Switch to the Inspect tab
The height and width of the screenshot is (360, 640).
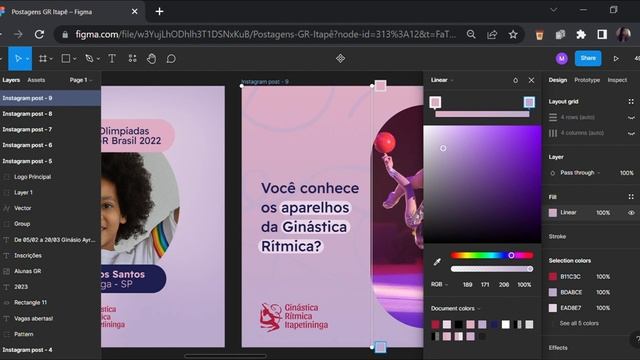(x=617, y=80)
